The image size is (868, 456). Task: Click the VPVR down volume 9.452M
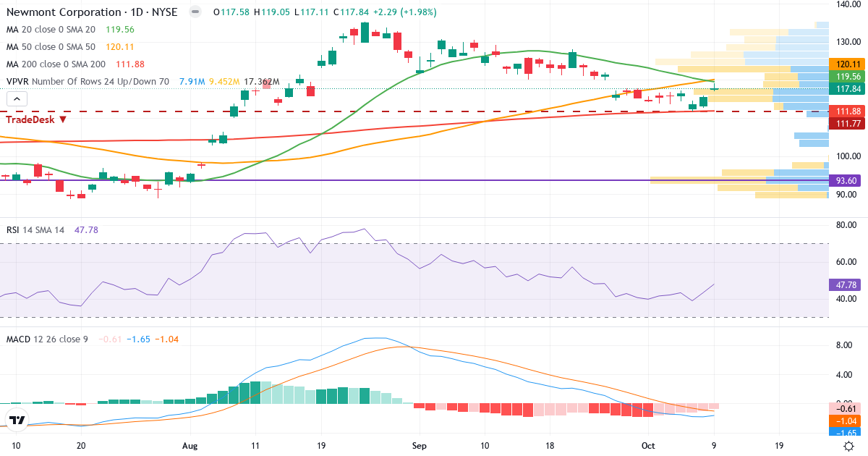(x=224, y=82)
